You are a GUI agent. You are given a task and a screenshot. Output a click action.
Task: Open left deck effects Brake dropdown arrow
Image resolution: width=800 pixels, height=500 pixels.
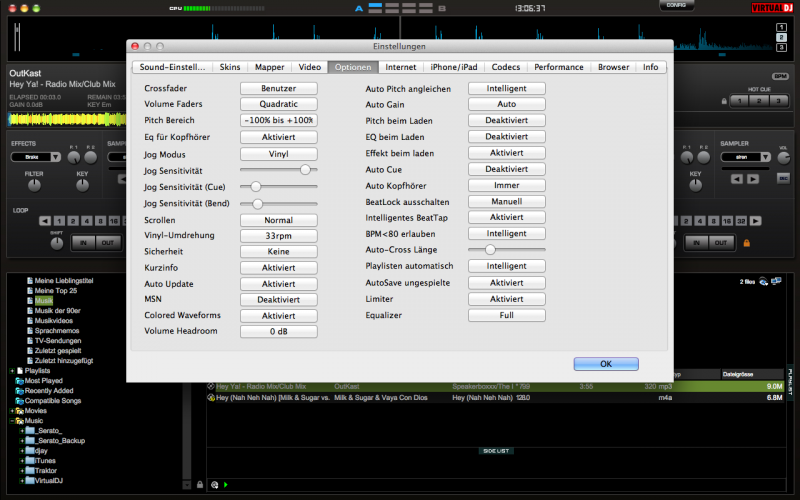click(56, 157)
